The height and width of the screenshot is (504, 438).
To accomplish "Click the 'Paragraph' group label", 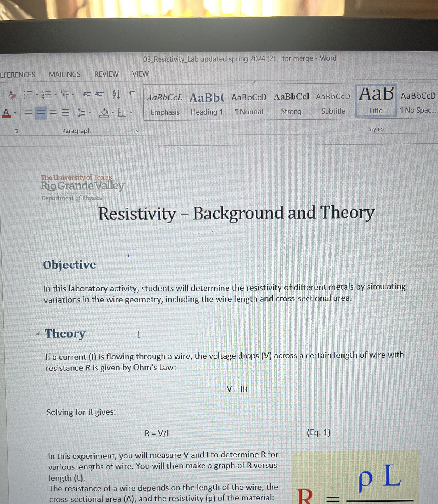I will point(76,131).
